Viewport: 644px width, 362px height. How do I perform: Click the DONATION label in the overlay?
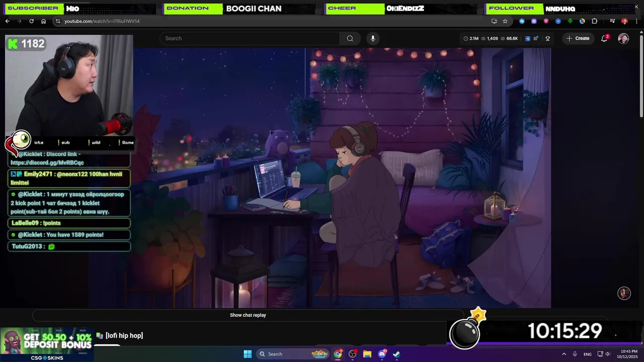pyautogui.click(x=187, y=8)
